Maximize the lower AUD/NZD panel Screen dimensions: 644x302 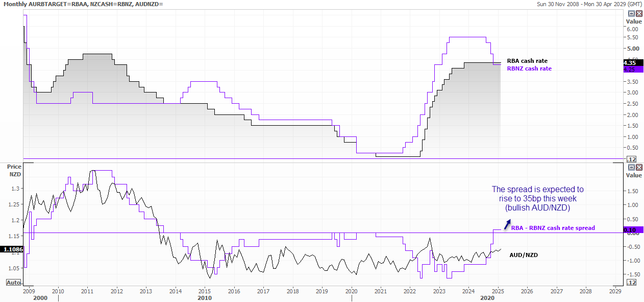tap(631, 167)
